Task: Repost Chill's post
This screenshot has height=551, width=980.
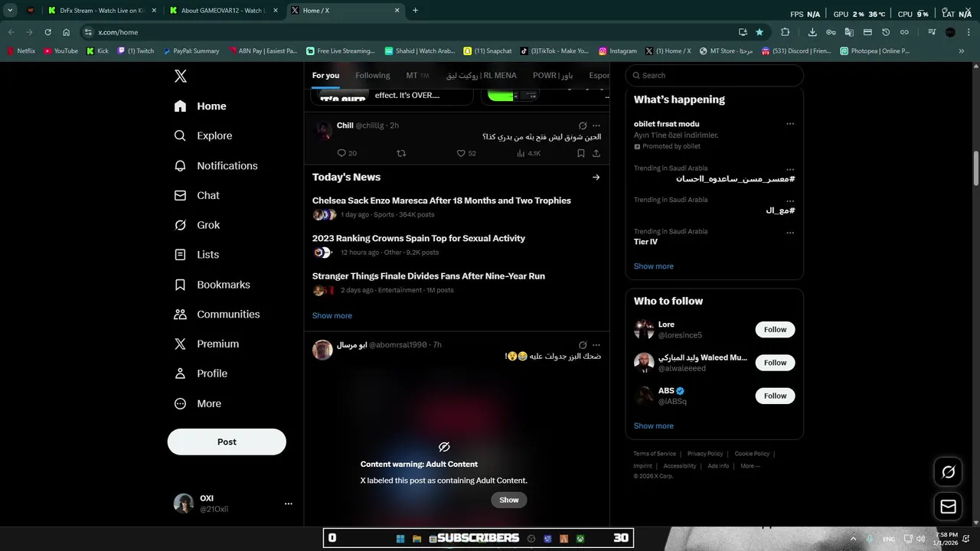Action: click(401, 153)
